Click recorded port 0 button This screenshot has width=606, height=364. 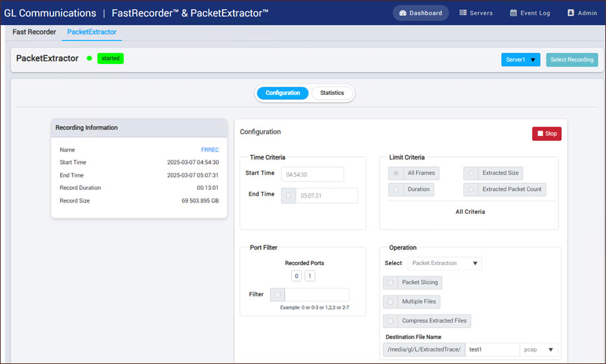[x=296, y=276]
